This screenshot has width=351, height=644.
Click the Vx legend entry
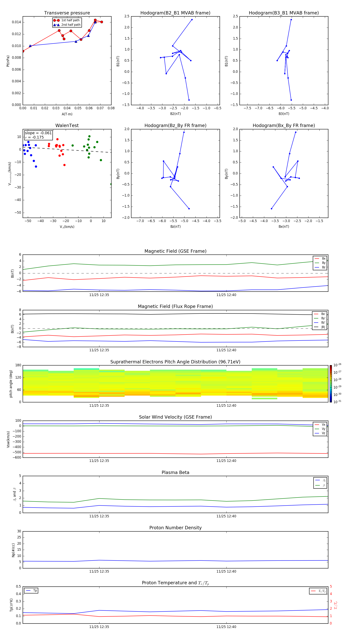[320, 424]
